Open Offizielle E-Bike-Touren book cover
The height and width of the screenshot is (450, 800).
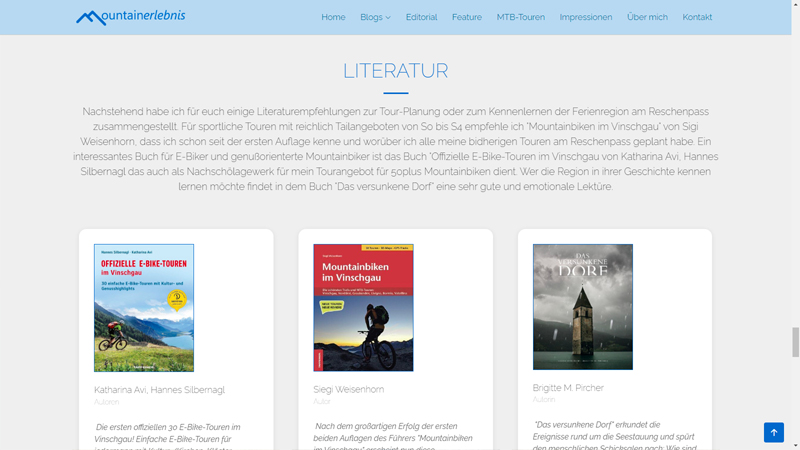(x=144, y=308)
